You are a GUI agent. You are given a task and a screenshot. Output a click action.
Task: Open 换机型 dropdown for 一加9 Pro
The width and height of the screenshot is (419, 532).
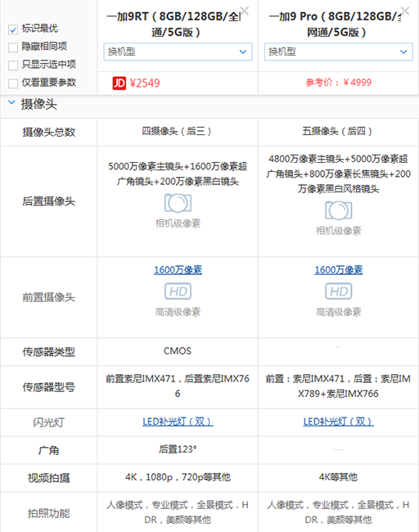(x=339, y=52)
